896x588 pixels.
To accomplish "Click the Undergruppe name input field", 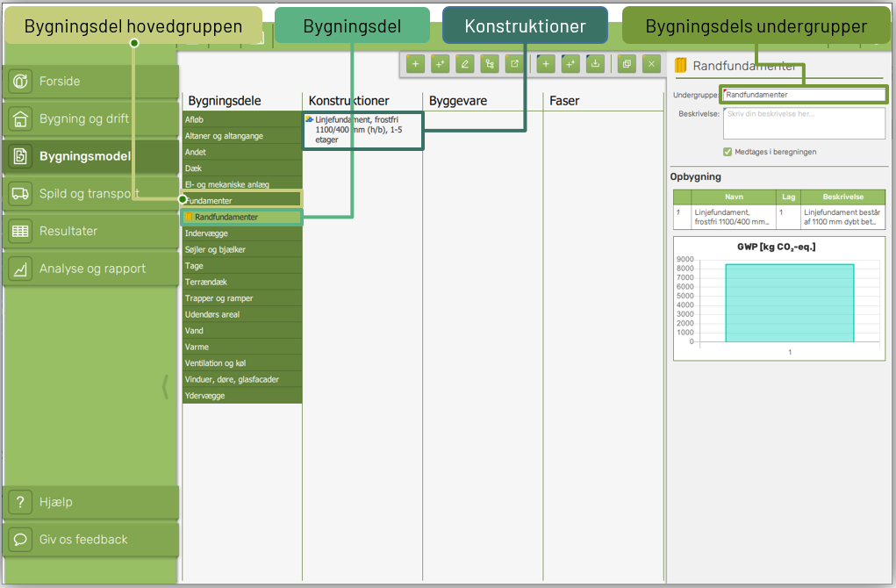I will (x=804, y=94).
